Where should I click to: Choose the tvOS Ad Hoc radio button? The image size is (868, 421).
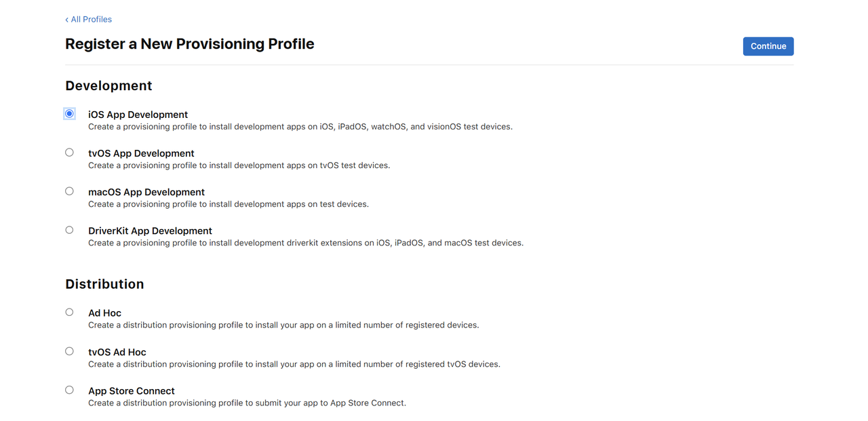point(69,351)
